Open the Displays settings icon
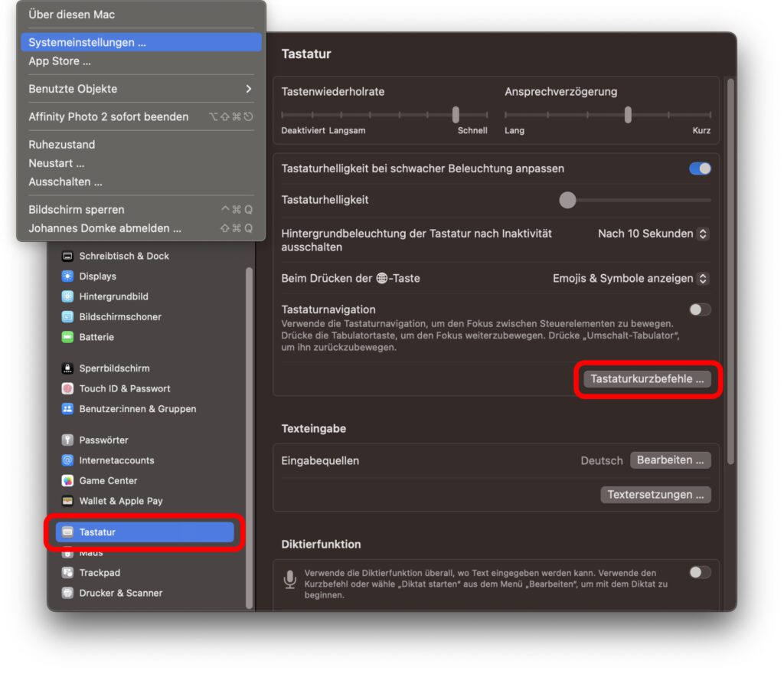The image size is (784, 674). click(x=67, y=276)
